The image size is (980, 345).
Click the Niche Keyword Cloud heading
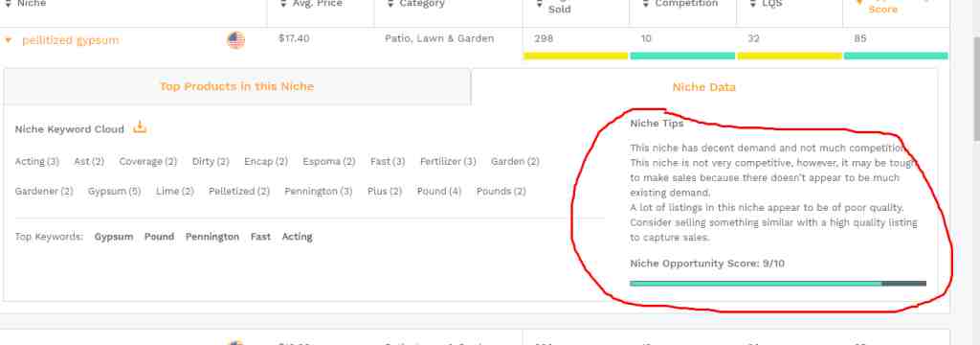69,129
